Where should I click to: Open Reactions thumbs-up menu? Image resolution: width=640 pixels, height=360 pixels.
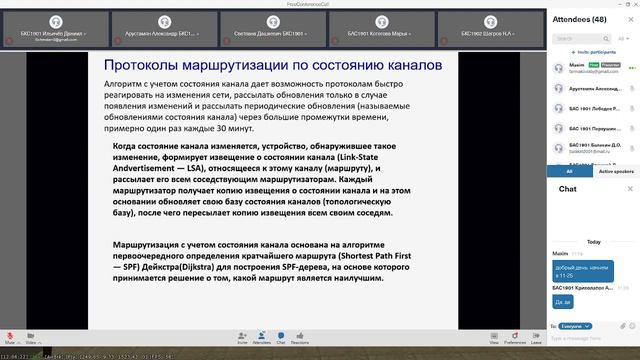coord(300,338)
